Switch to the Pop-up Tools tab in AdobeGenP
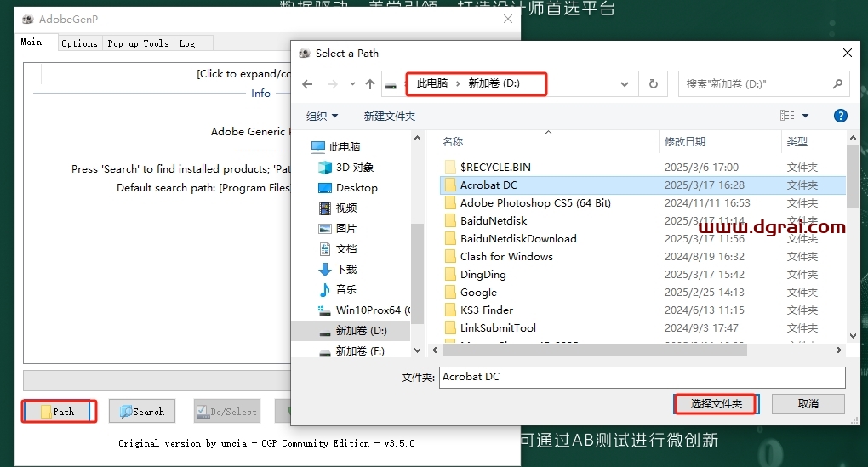The image size is (868, 467). click(x=139, y=43)
